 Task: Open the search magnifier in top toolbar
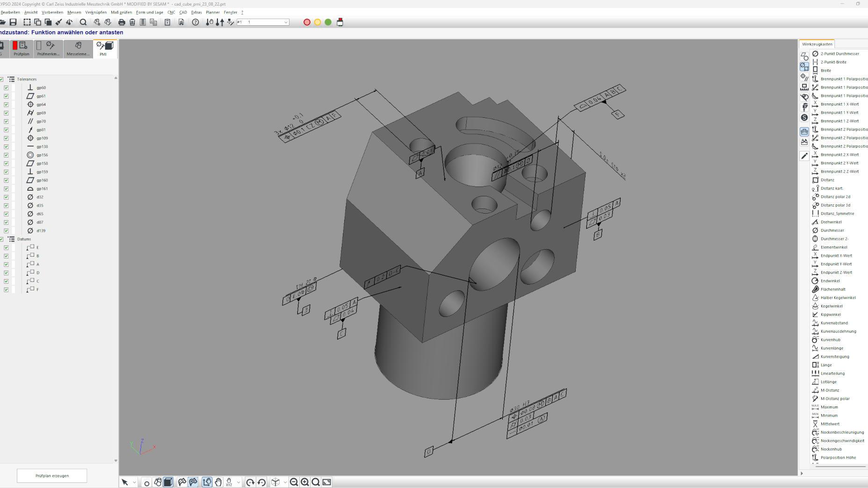click(x=83, y=22)
